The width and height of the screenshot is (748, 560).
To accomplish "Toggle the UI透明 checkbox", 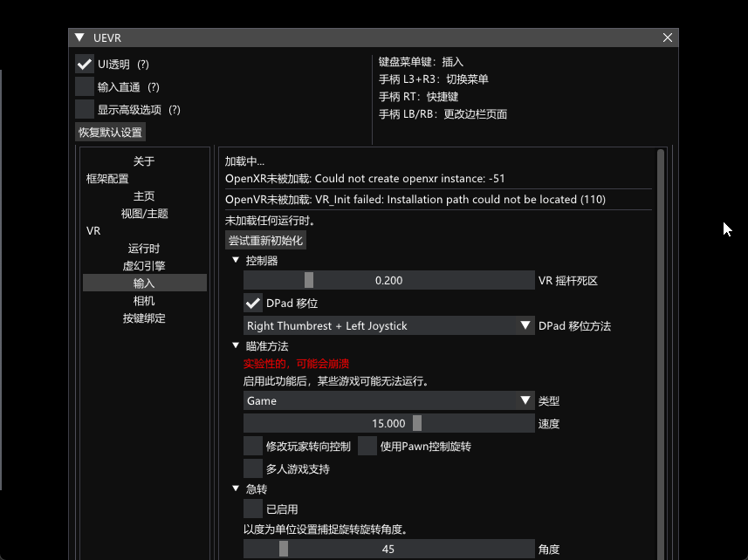I will coord(85,64).
